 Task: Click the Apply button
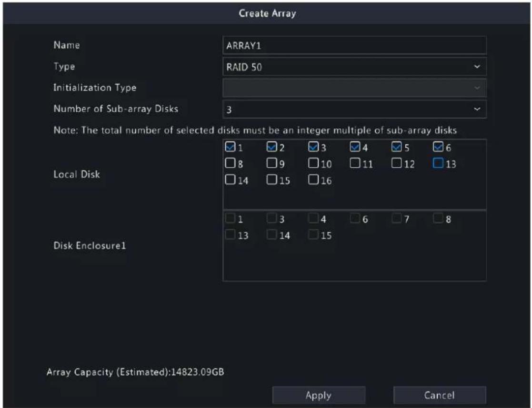point(319,395)
